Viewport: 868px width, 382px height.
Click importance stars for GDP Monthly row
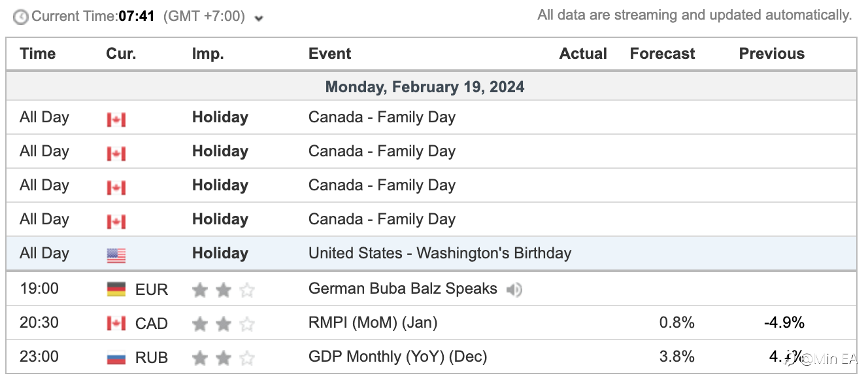[224, 358]
